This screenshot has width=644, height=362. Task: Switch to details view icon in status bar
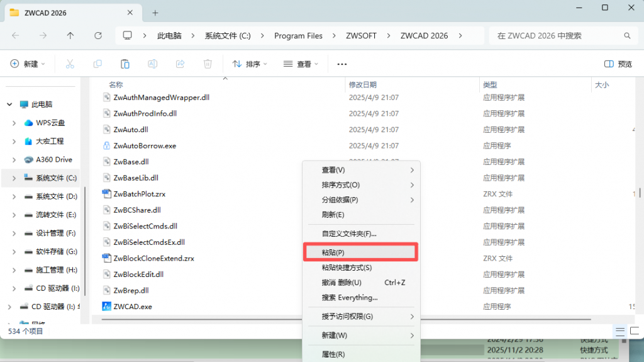[619, 331]
